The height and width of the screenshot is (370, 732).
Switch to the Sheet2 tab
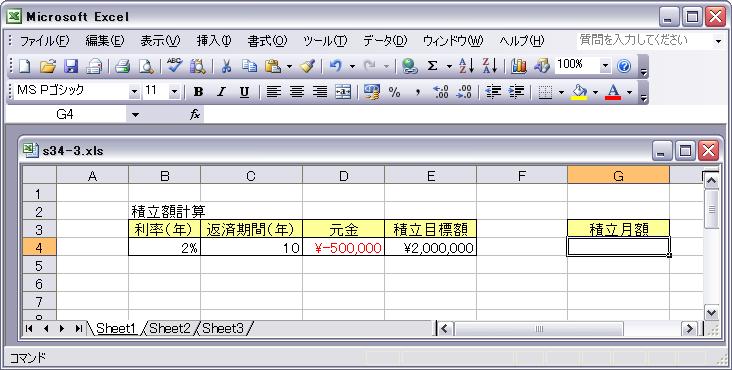pos(170,328)
